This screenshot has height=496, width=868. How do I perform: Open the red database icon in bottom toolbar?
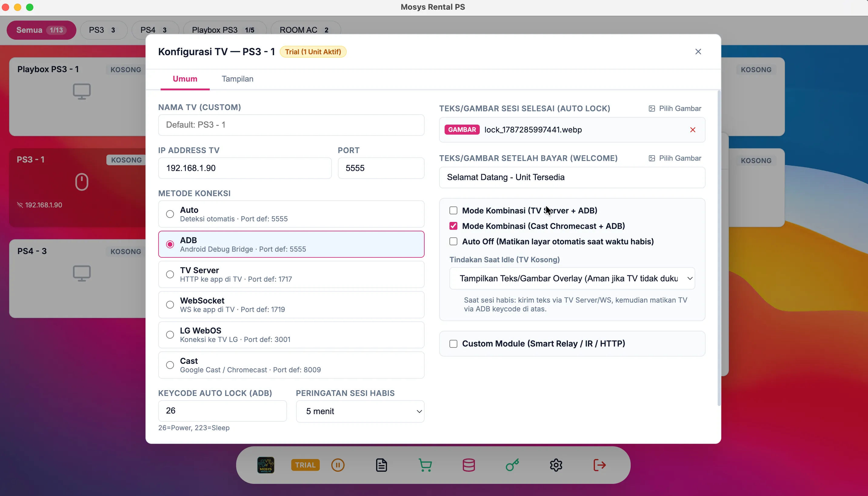469,465
